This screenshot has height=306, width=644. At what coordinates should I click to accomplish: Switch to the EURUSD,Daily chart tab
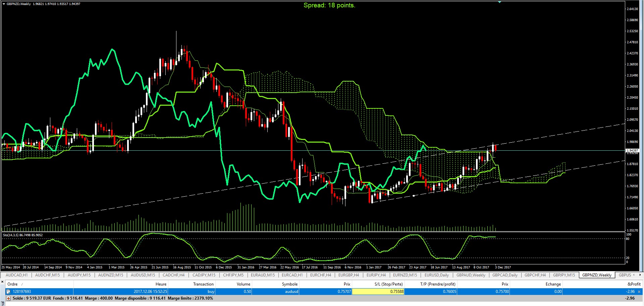[437, 275]
